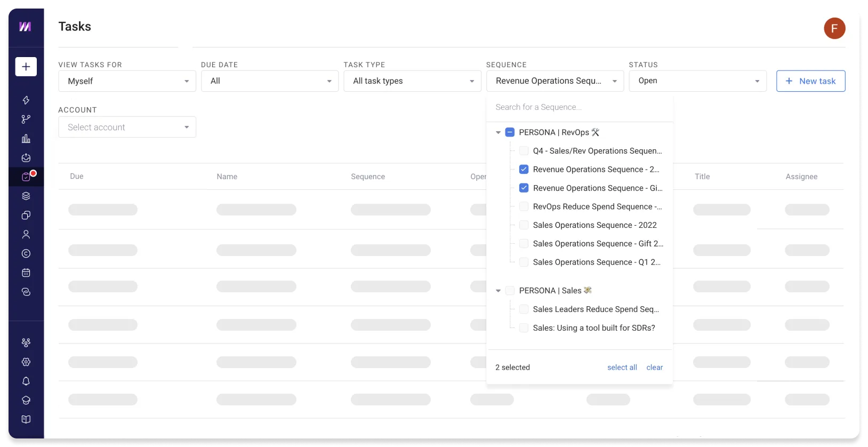Click the Search for a Sequence field
Viewport: 868px width, 447px height.
pos(580,107)
